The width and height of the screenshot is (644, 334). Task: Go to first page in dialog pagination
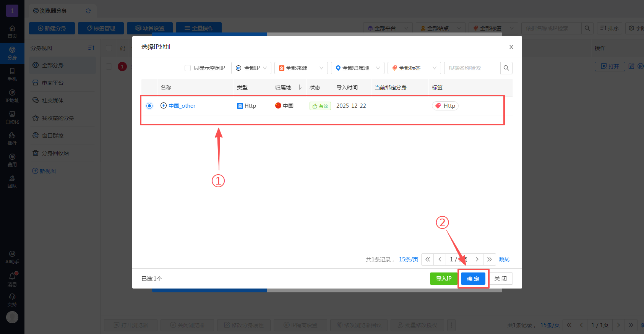[428, 259]
